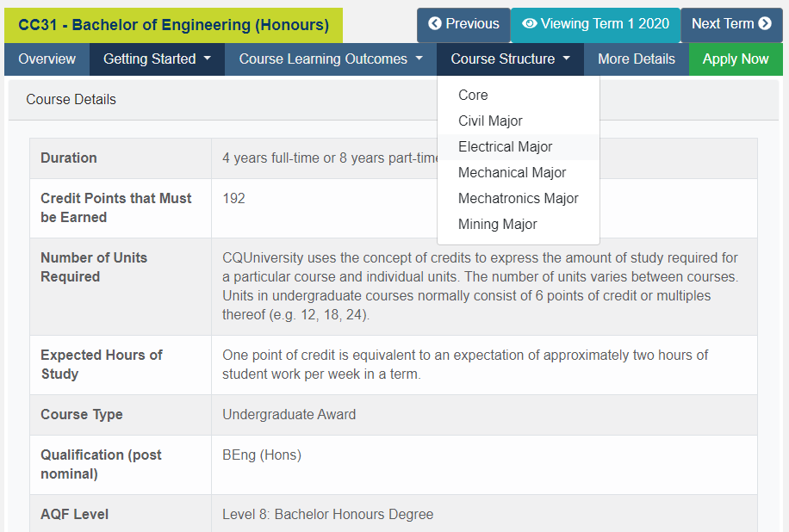Click the Previous term button

click(463, 24)
